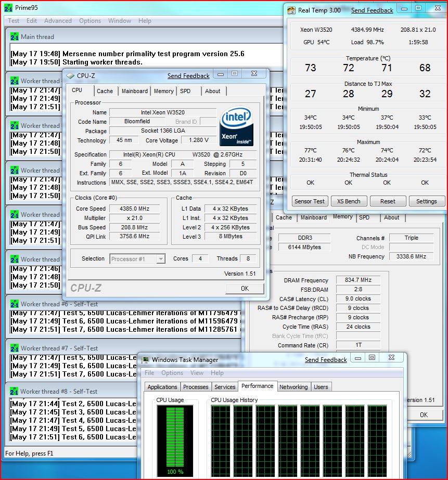Switch to the Cache tab in front CPU-Z
The width and height of the screenshot is (448, 480).
point(105,91)
